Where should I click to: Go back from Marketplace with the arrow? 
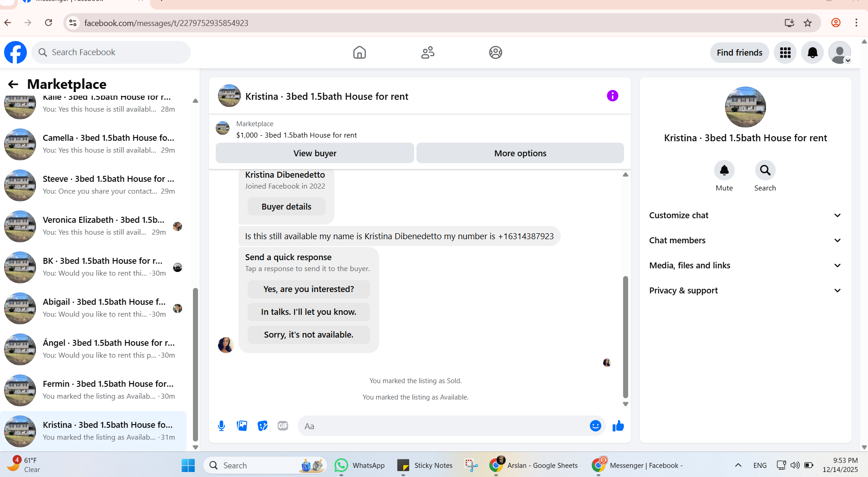(13, 84)
